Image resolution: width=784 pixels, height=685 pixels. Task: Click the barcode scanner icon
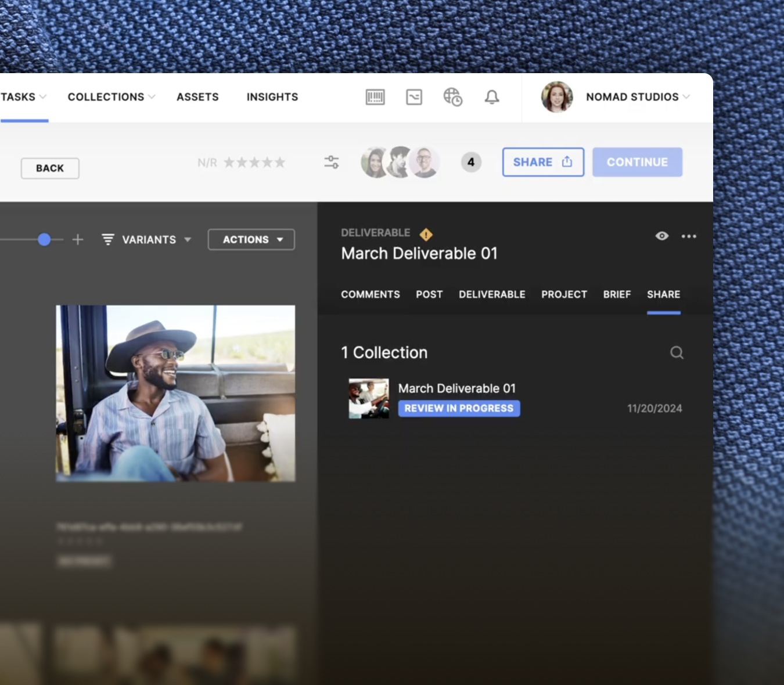click(x=375, y=97)
